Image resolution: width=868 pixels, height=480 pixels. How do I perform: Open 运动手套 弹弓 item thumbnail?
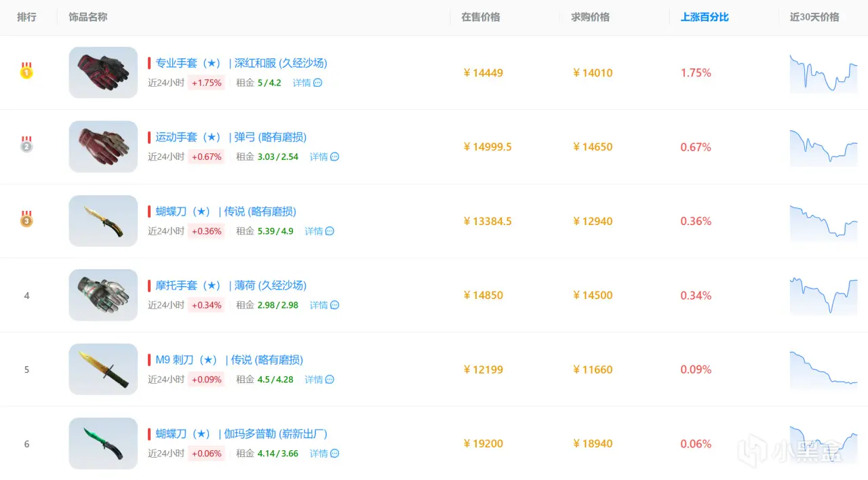pos(103,146)
